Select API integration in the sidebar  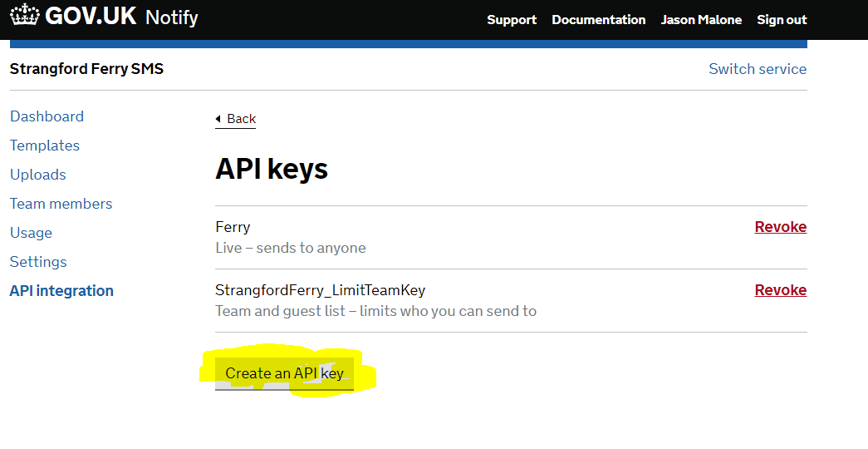pos(61,290)
